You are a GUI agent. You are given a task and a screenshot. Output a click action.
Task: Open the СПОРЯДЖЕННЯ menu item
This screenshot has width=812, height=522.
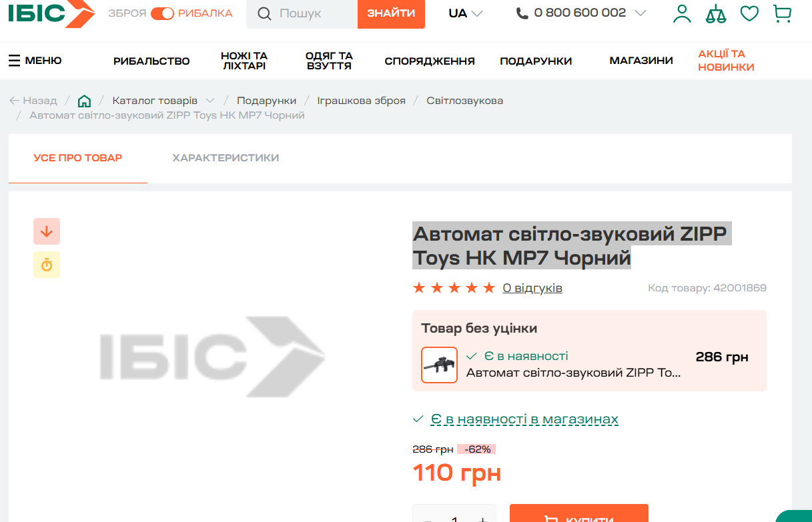point(430,61)
